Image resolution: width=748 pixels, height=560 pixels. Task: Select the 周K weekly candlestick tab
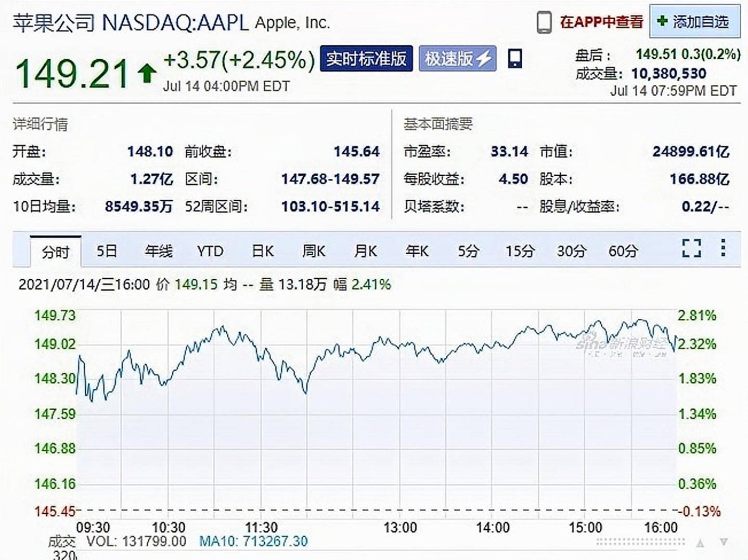point(314,252)
